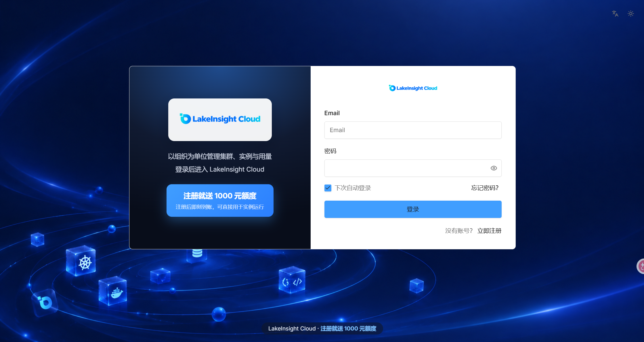644x342 pixels.
Task: Click the 登录后进入 LakeInsight Cloud text
Action: (220, 169)
